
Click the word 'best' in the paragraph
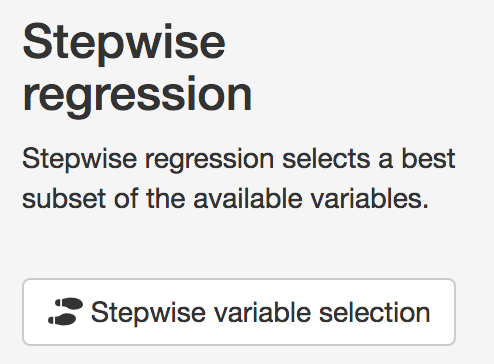428,159
